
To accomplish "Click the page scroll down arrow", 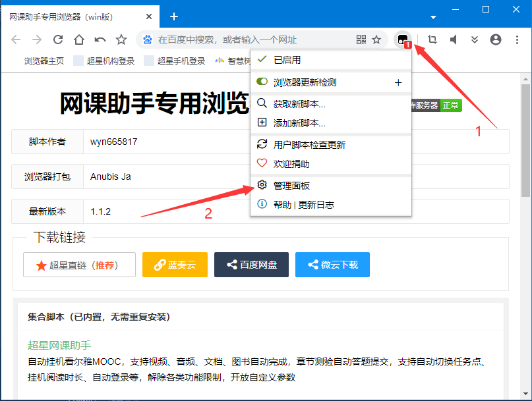I will coord(525,394).
